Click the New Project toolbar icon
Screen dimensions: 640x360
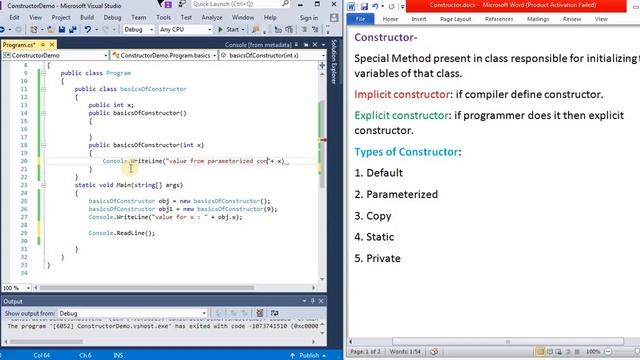[34, 29]
